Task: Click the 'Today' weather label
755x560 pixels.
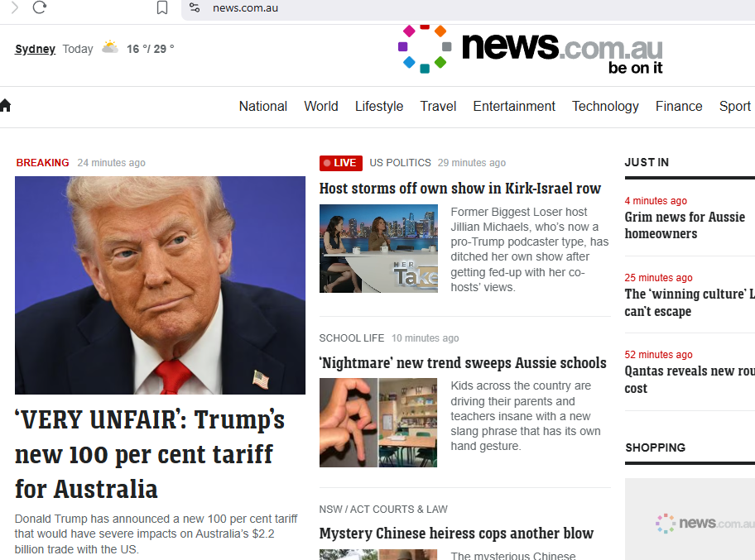Action: 78,49
